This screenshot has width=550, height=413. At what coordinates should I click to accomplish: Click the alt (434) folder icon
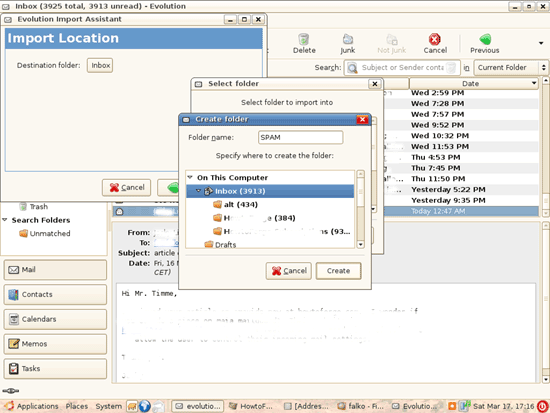click(217, 204)
